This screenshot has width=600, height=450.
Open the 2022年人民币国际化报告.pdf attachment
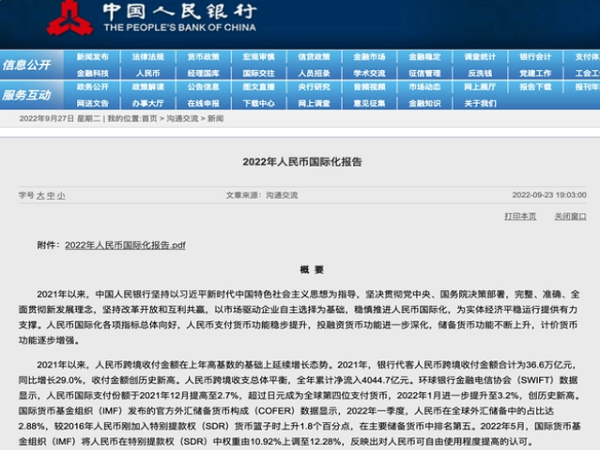(125, 245)
